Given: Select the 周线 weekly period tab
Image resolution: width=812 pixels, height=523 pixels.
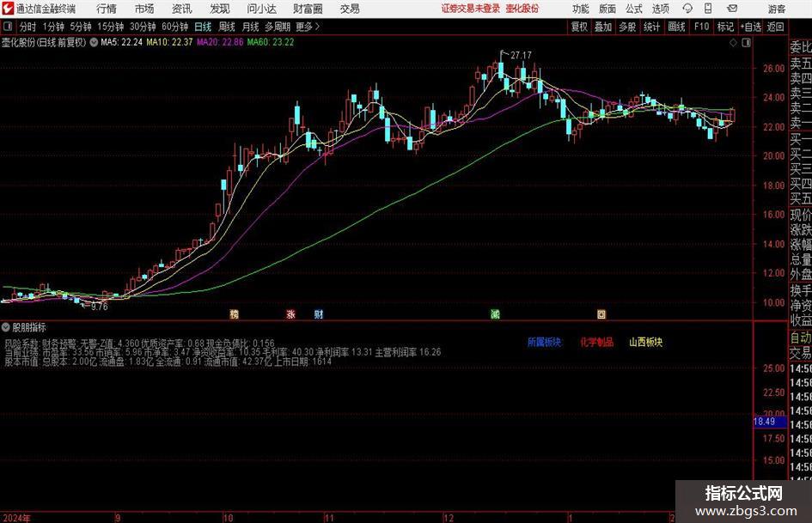Looking at the screenshot, I should (227, 27).
